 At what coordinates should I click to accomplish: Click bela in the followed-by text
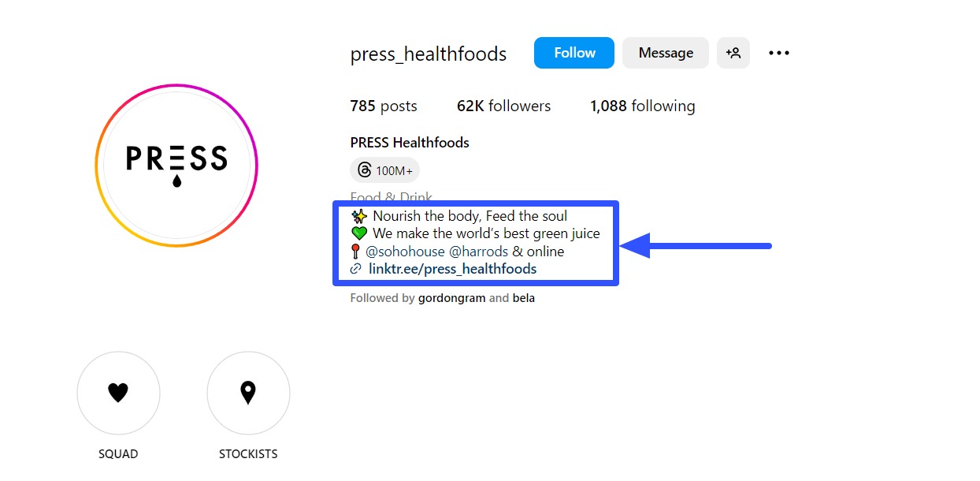(525, 298)
